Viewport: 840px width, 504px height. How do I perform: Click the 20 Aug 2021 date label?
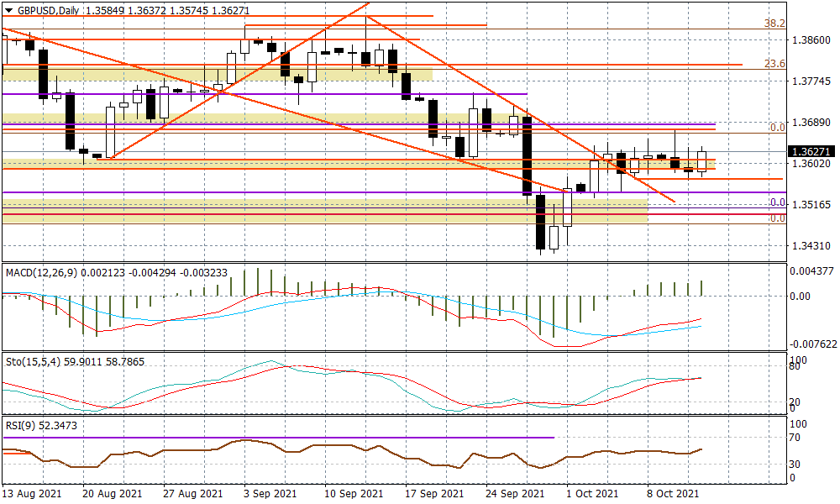pos(113,493)
